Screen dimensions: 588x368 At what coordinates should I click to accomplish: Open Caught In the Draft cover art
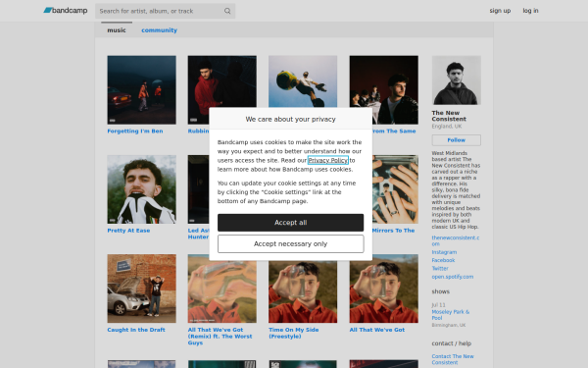(141, 289)
